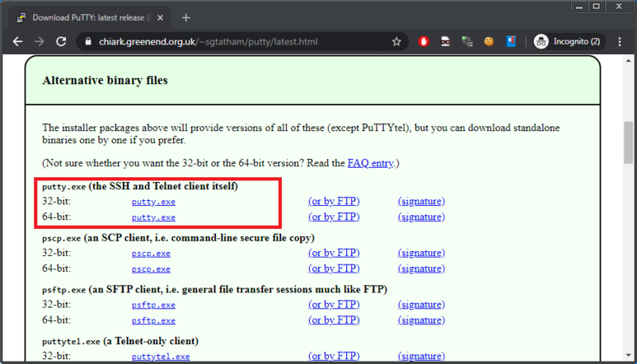Open signature for 64-bit psftp.exe
Screen dimensions: 637x364
pos(421,320)
